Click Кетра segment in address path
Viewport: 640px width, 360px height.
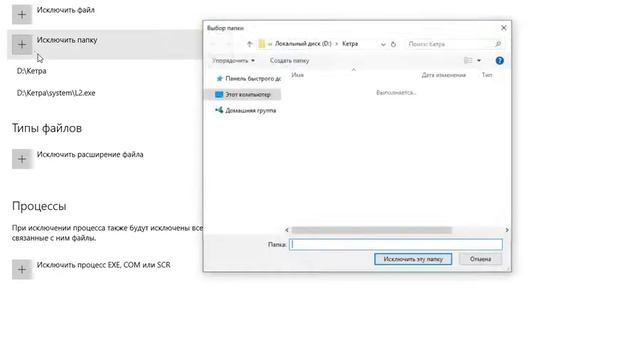point(350,44)
